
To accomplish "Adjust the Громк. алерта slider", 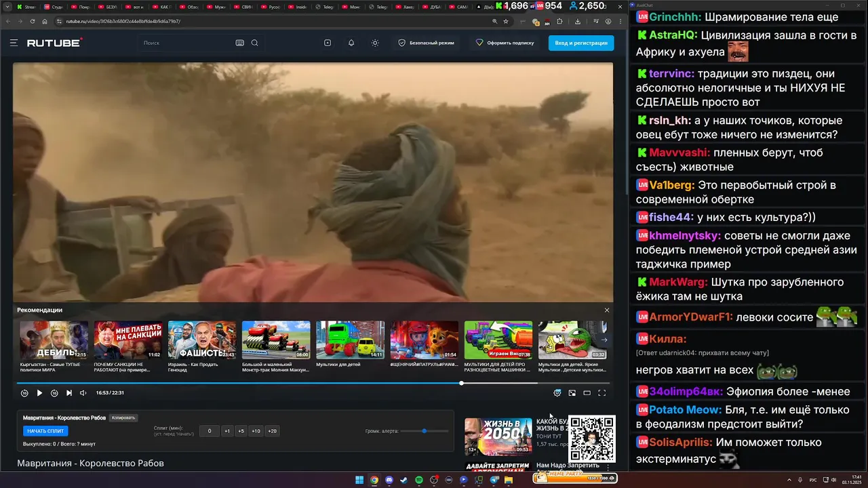I will (425, 431).
